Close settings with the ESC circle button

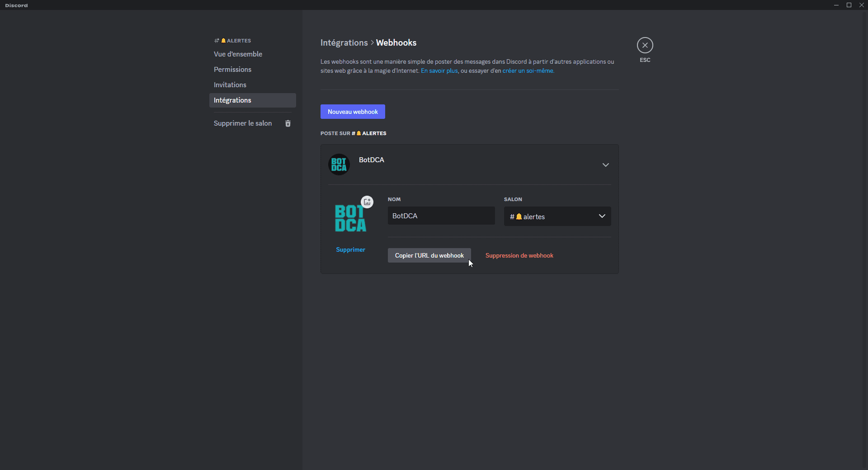[x=645, y=45]
